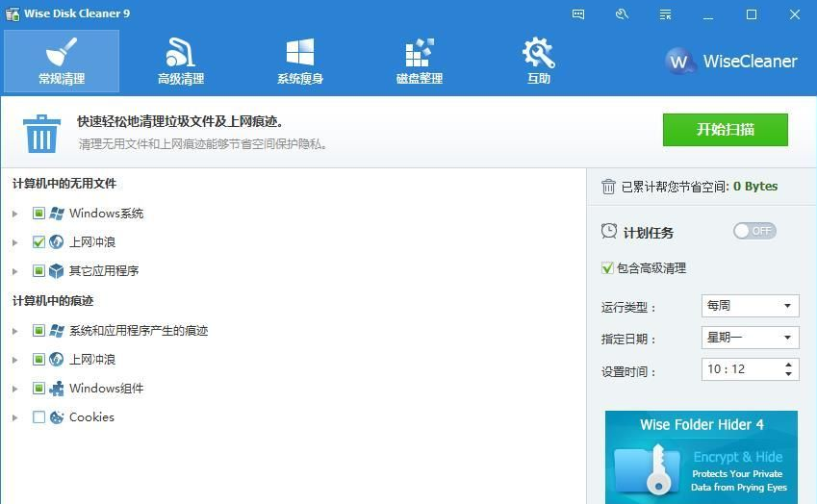Turn on the 计划任务 OFF switch
817x504 pixels.
click(754, 231)
